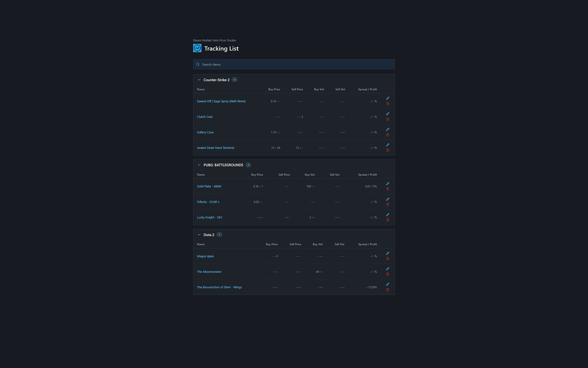
Task: Click Spread / Profit header in PUBG table
Action: coord(367,175)
